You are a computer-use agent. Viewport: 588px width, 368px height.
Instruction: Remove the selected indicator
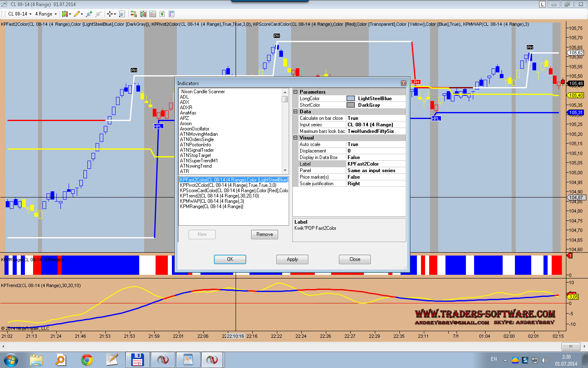265,234
